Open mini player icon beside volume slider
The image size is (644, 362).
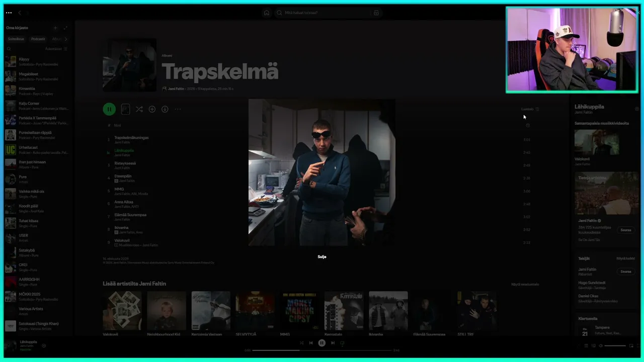click(x=631, y=346)
